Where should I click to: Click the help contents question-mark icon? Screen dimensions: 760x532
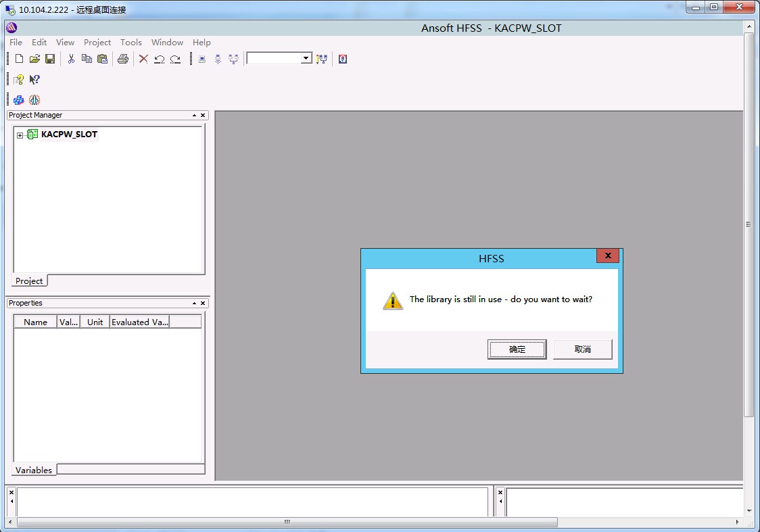(19, 80)
